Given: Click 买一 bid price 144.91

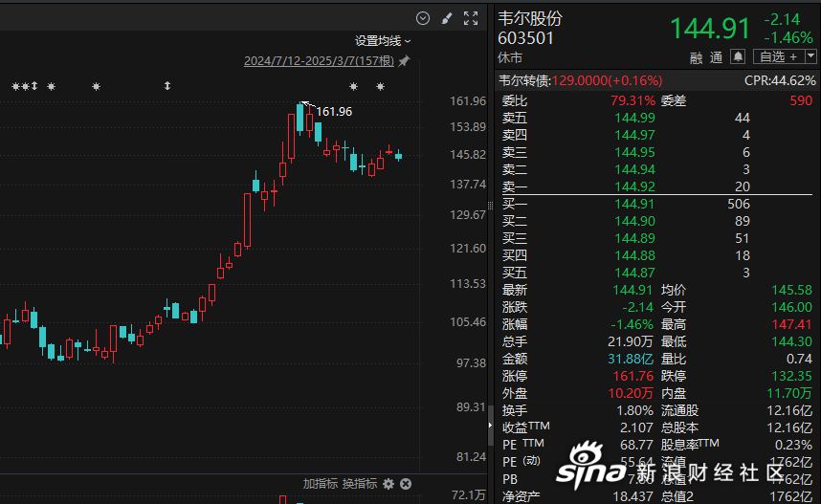Looking at the screenshot, I should tap(634, 204).
